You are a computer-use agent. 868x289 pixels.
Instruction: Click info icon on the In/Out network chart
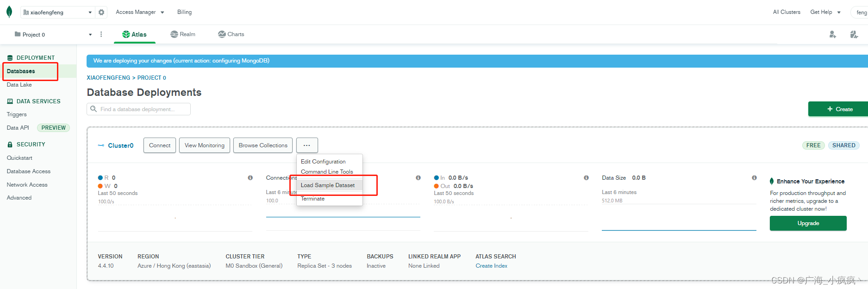click(586, 178)
